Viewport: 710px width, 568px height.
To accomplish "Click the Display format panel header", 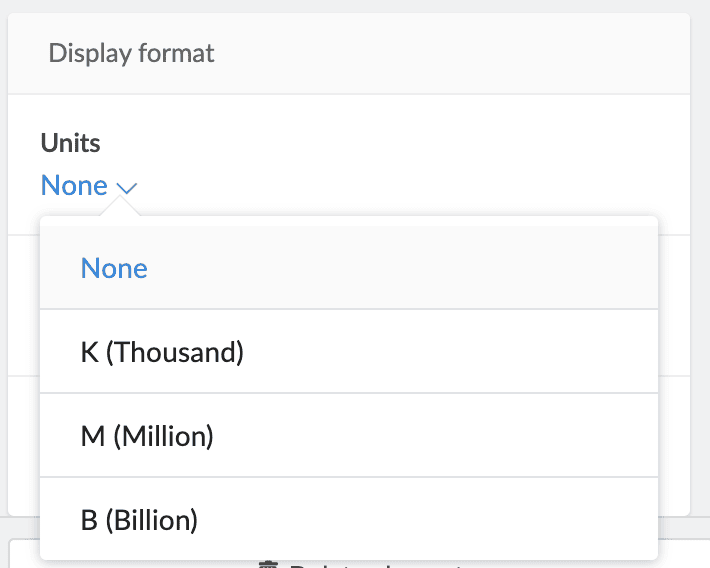I will [348, 54].
